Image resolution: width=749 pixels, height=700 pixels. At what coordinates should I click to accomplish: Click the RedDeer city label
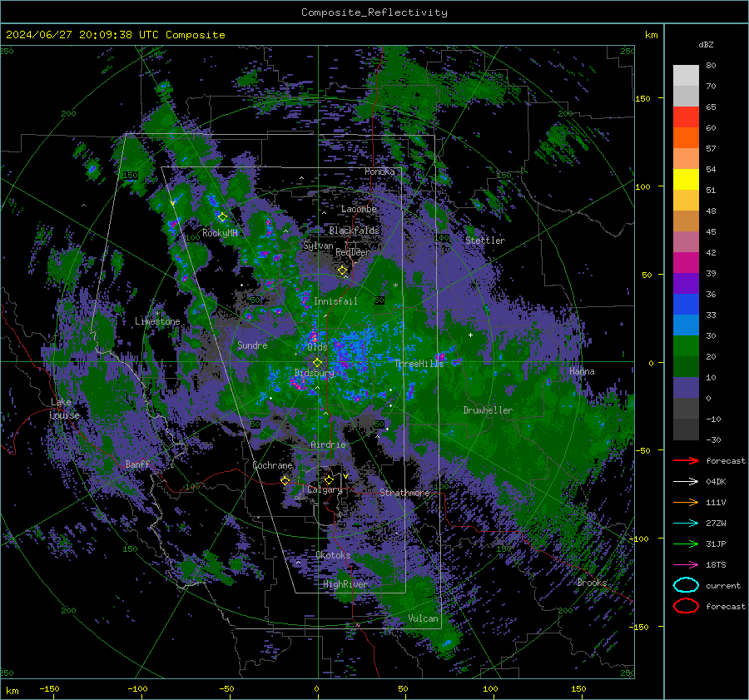[x=353, y=252]
